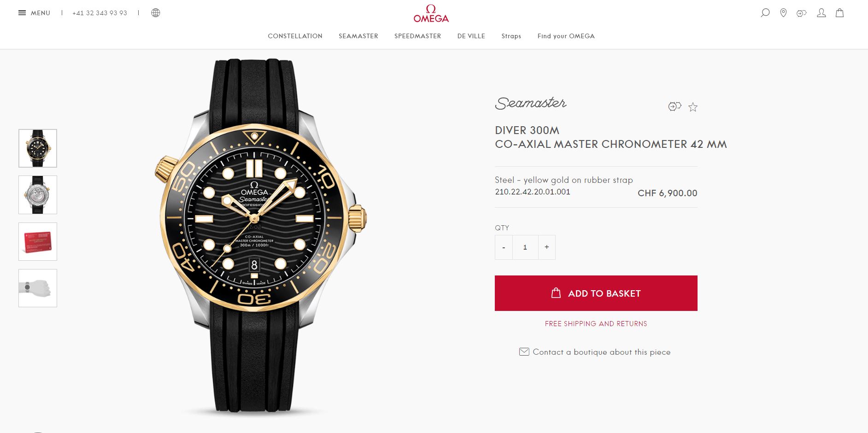Add watch to compare icon beside star

click(x=674, y=107)
